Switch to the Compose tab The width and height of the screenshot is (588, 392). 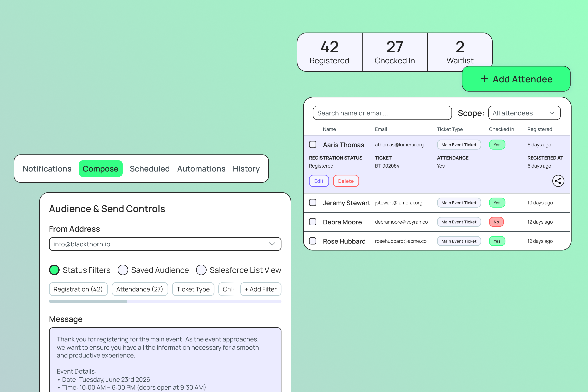[x=101, y=169]
